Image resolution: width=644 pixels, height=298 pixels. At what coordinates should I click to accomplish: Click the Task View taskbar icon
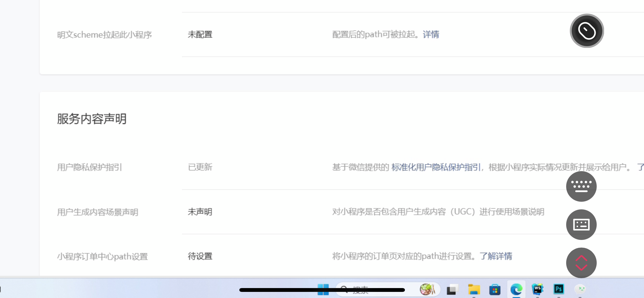(x=452, y=290)
